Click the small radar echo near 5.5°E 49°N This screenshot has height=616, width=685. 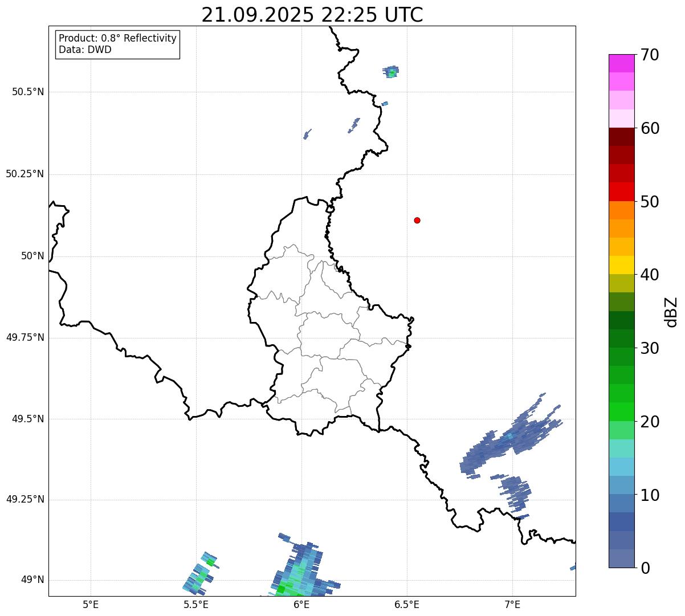200,574
